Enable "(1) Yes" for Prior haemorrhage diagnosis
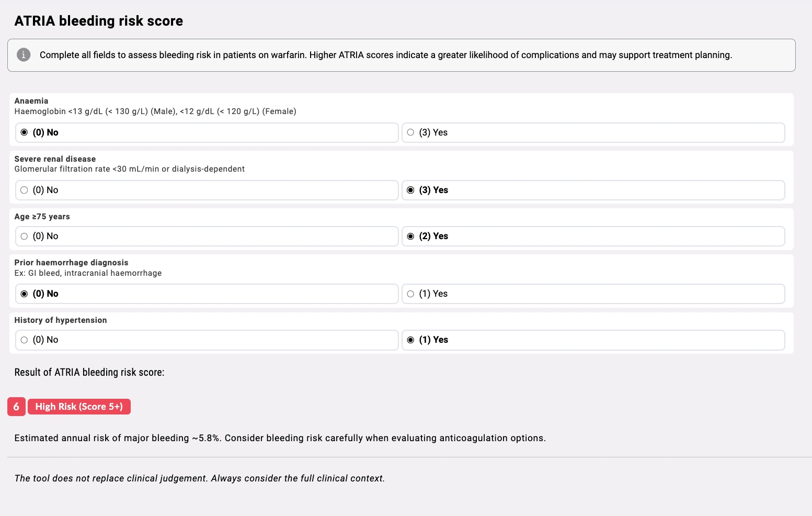The image size is (812, 516). click(x=593, y=294)
